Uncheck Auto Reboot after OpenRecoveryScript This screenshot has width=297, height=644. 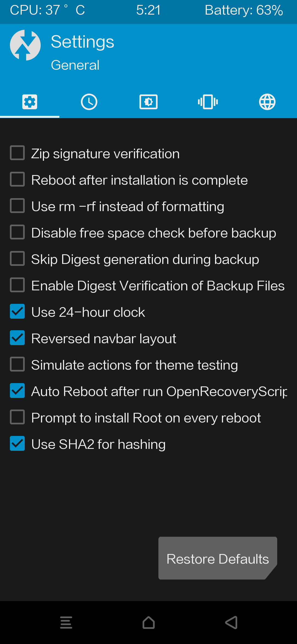(17, 391)
